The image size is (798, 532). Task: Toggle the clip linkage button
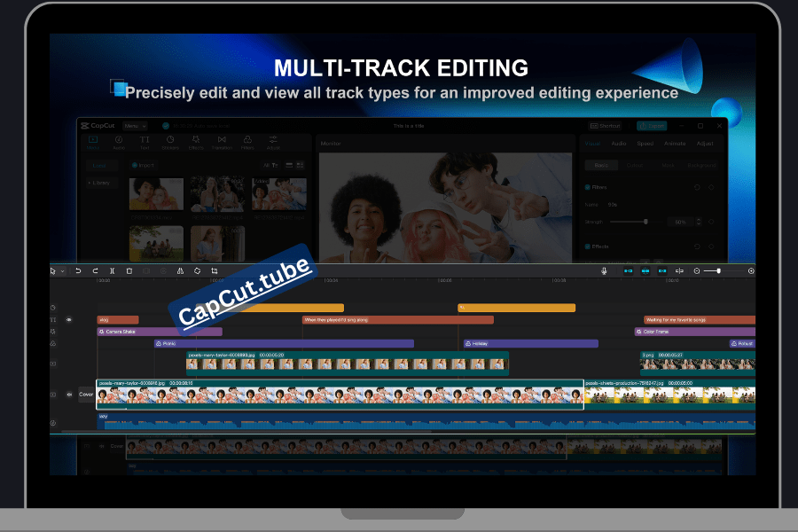tap(662, 271)
